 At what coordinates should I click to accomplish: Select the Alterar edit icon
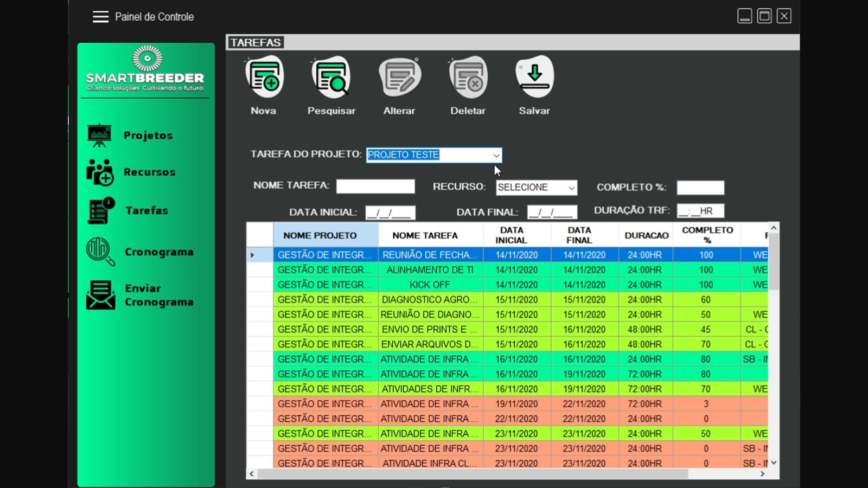400,78
